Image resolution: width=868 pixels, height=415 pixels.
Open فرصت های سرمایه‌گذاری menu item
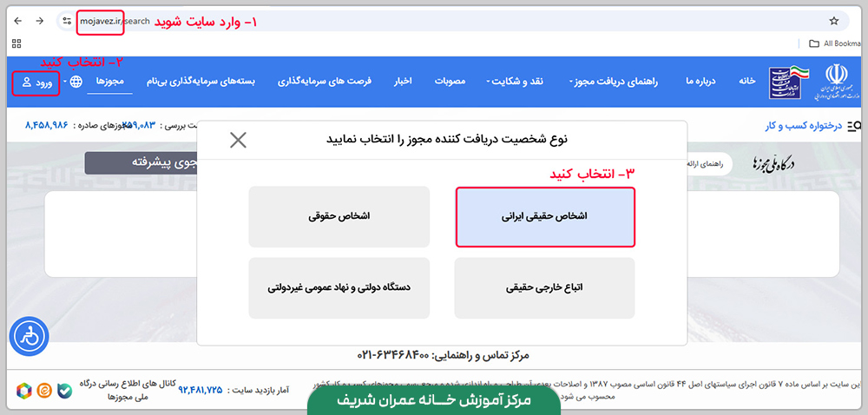pyautogui.click(x=325, y=82)
